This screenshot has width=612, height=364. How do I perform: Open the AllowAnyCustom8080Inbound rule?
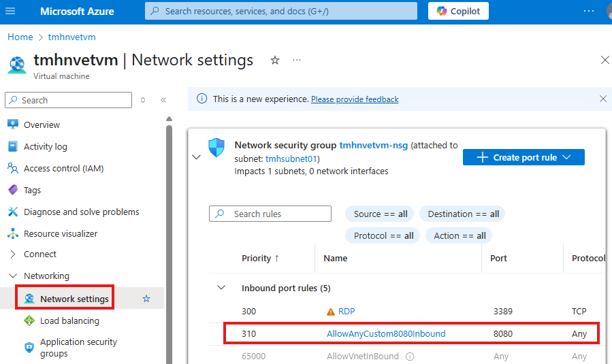tap(386, 334)
